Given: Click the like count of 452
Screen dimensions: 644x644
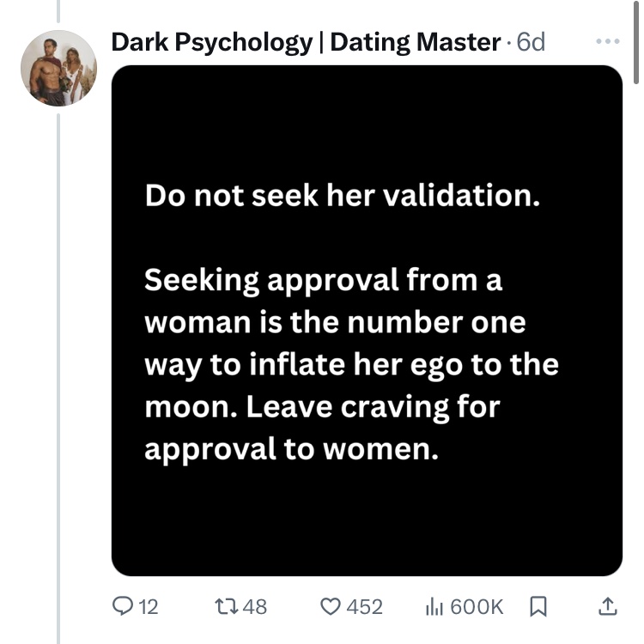Looking at the screenshot, I should point(364,607).
